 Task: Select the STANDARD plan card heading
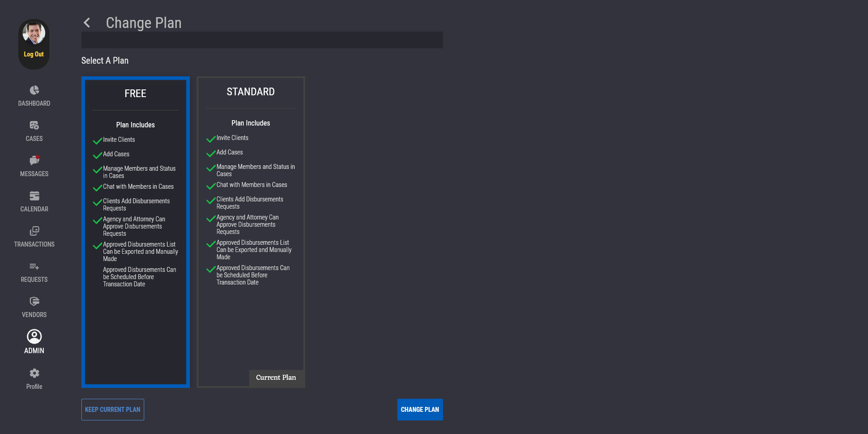250,92
